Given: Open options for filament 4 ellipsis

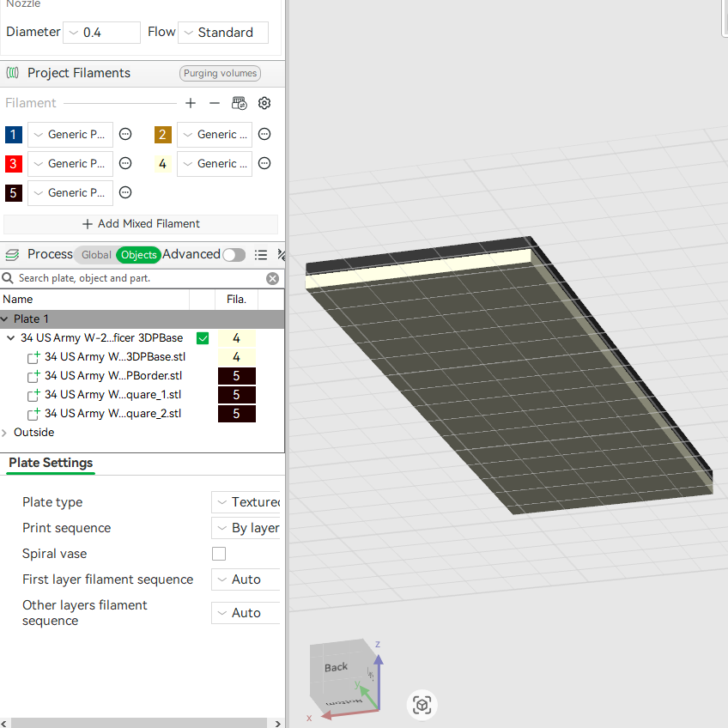Looking at the screenshot, I should click(264, 163).
